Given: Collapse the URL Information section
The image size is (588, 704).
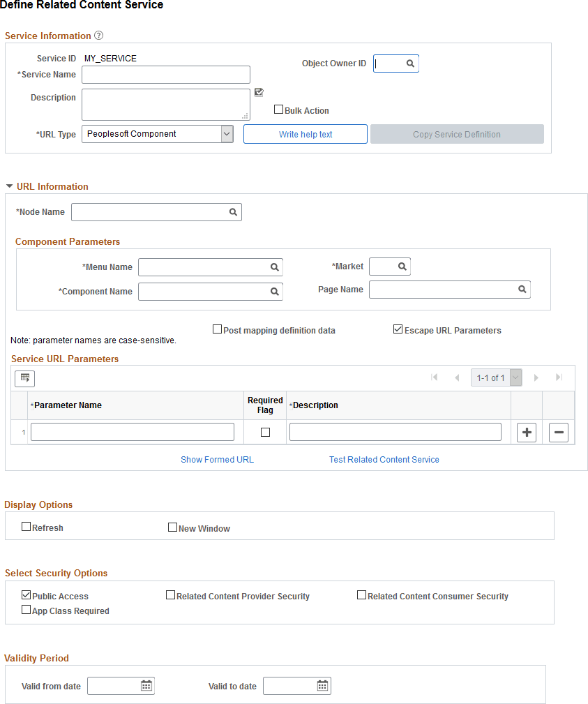Looking at the screenshot, I should click(x=8, y=186).
